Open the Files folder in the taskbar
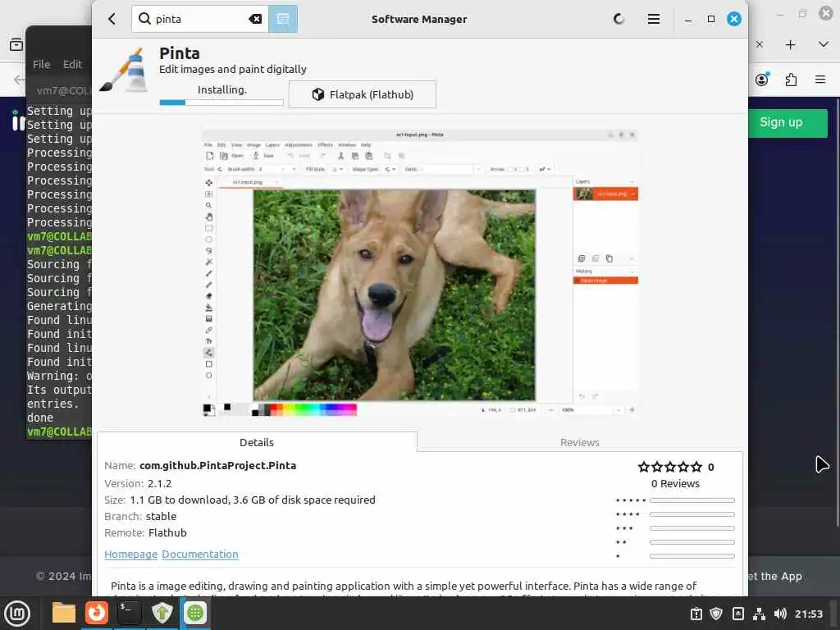The height and width of the screenshot is (630, 840). 64,613
